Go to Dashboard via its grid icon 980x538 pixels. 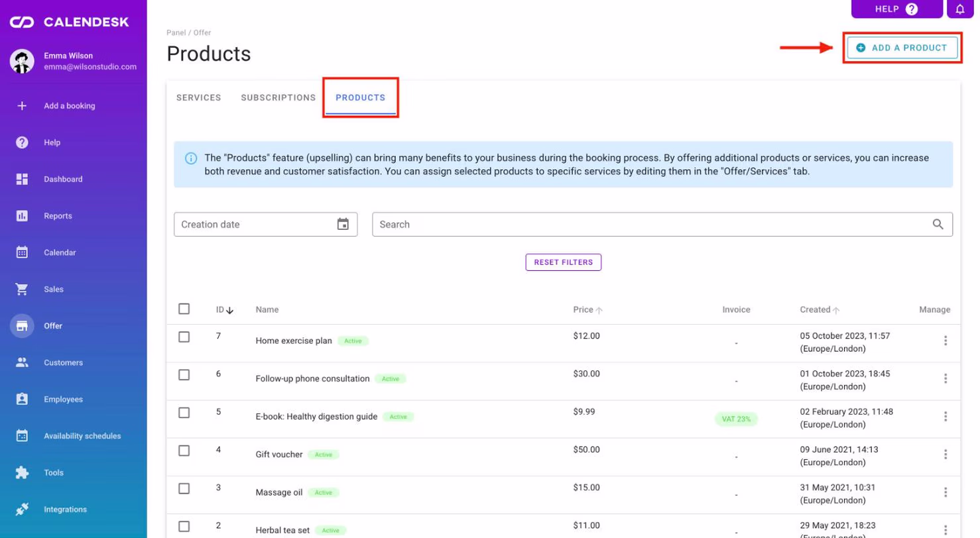(x=22, y=179)
